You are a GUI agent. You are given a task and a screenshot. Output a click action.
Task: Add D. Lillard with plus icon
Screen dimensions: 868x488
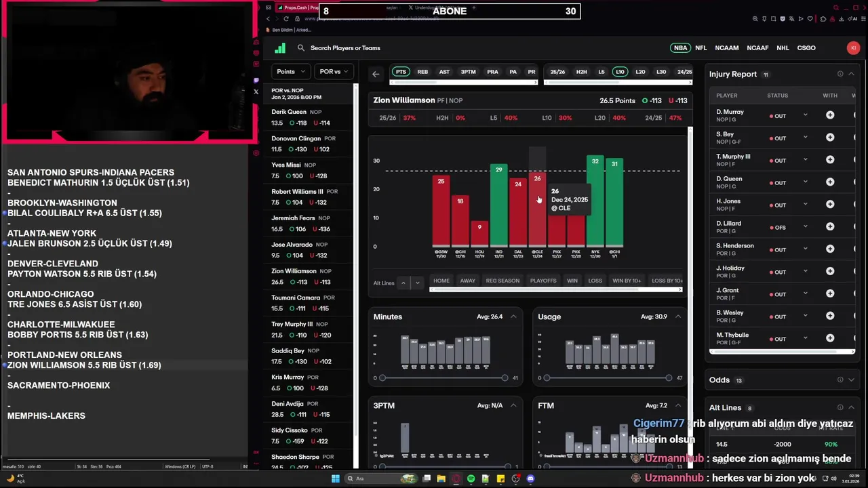830,227
